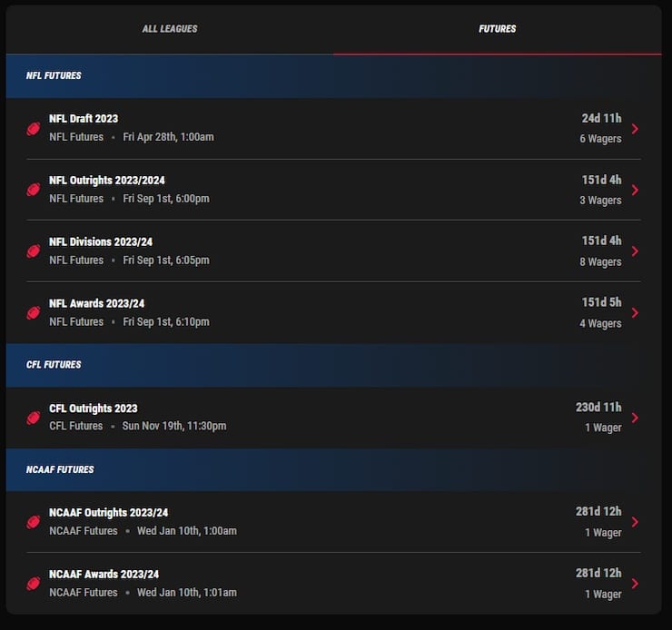Click the Fri Sep 1st, 6:00pm date
The height and width of the screenshot is (630, 672).
pos(166,199)
